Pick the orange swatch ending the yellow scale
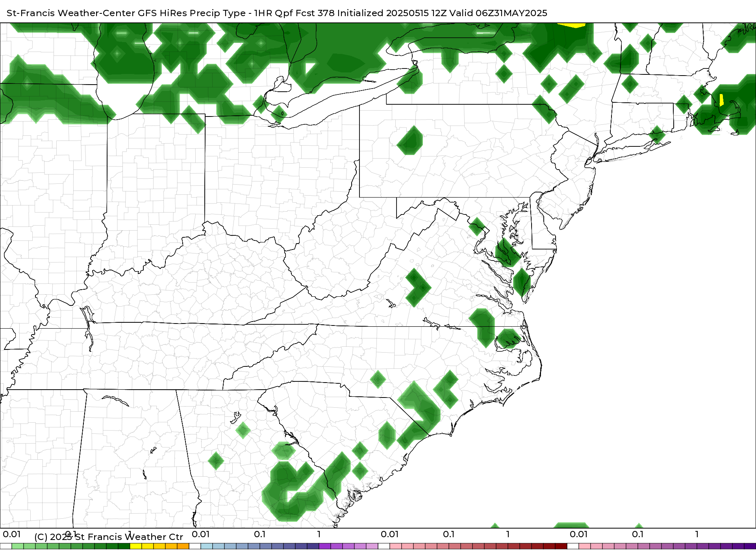Screen dimensions: 756x551 (183, 546)
